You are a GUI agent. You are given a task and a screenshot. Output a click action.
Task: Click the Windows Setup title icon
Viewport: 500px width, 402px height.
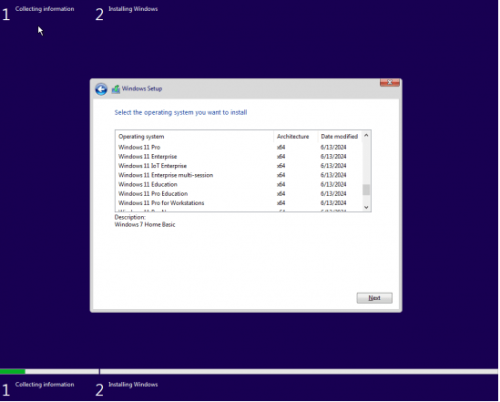(116, 89)
